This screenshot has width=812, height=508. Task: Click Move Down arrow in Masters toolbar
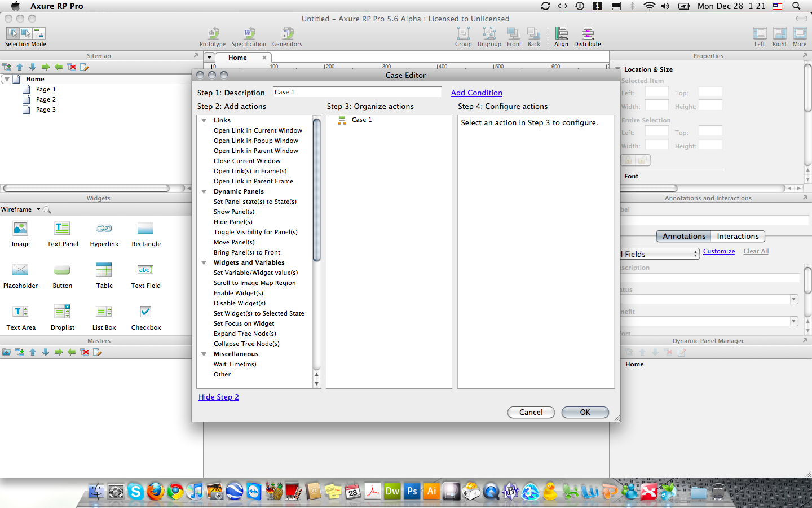coord(46,352)
